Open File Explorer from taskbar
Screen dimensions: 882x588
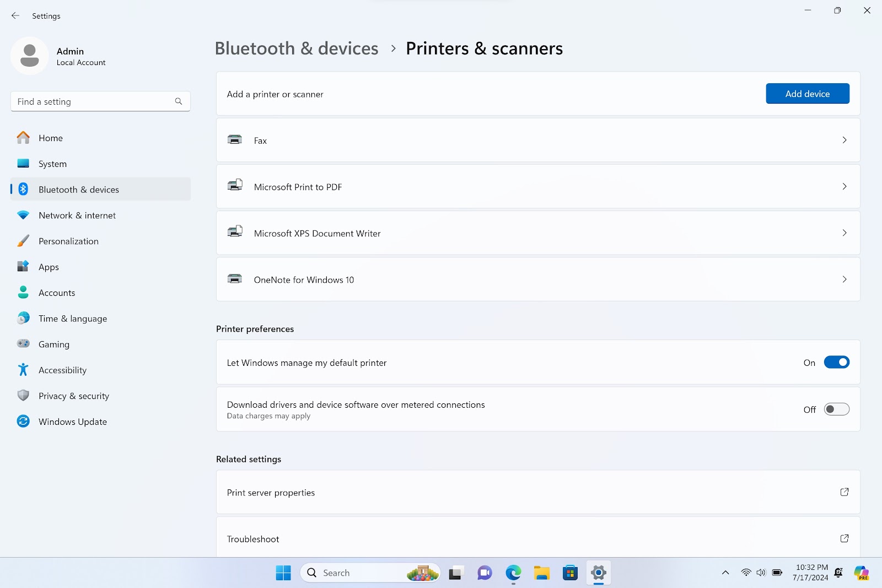(x=542, y=573)
